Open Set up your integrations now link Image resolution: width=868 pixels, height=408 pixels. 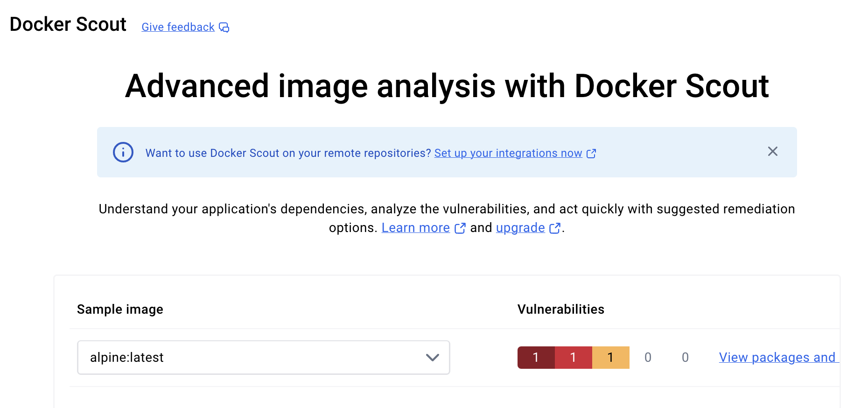[x=508, y=153]
